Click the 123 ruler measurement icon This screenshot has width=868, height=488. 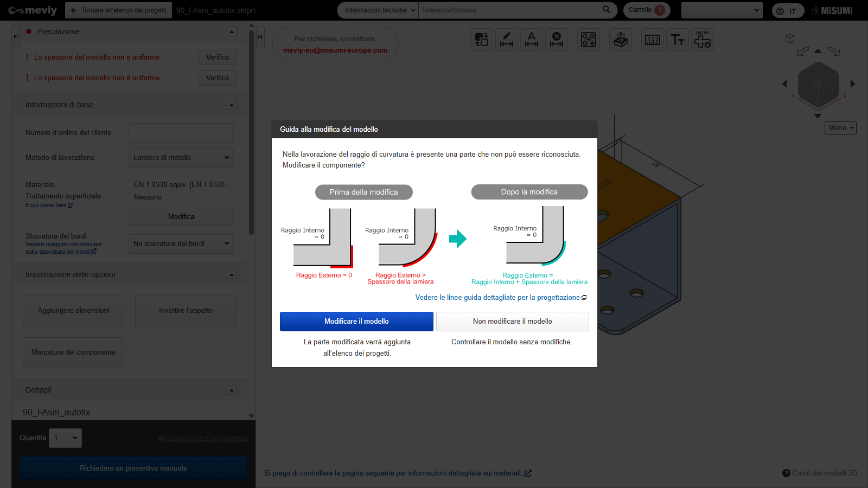click(653, 40)
